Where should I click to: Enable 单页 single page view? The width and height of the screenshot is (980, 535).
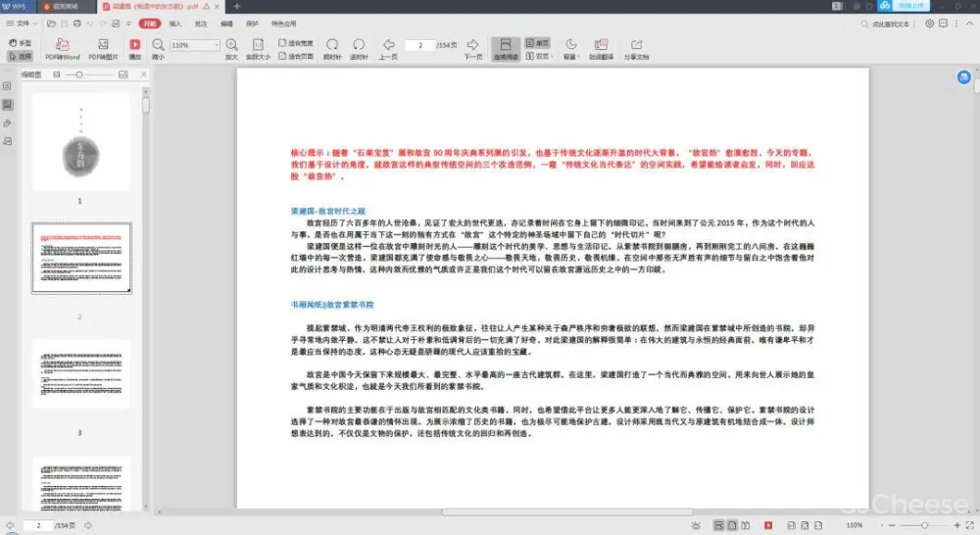coord(537,43)
